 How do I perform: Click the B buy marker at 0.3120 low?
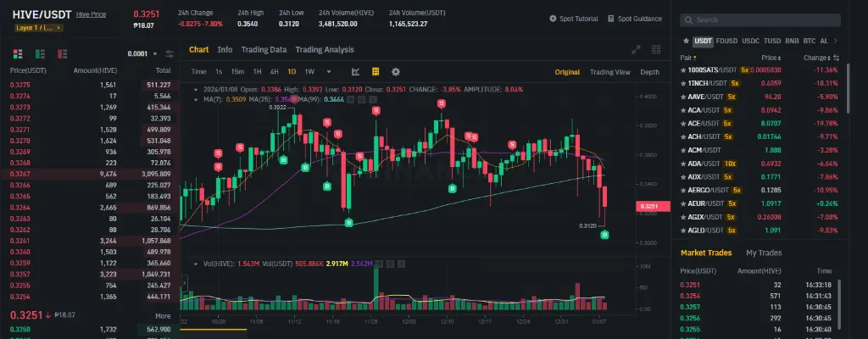click(604, 236)
